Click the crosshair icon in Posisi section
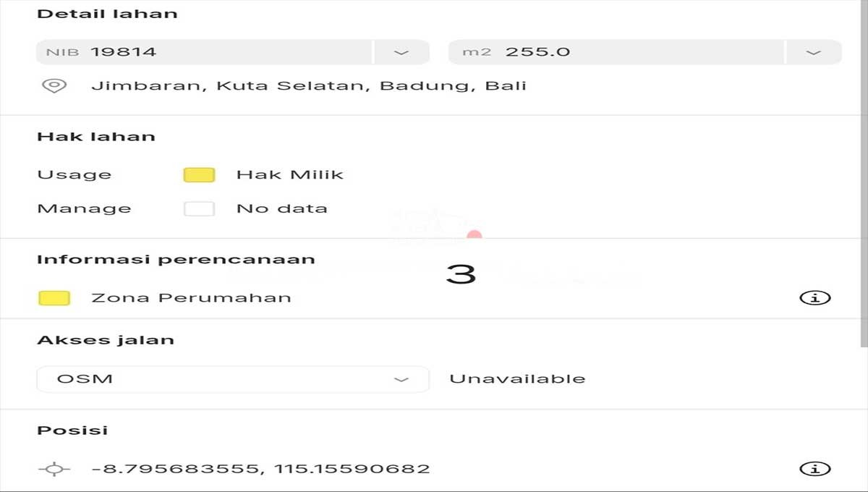This screenshot has height=492, width=868. pos(54,469)
